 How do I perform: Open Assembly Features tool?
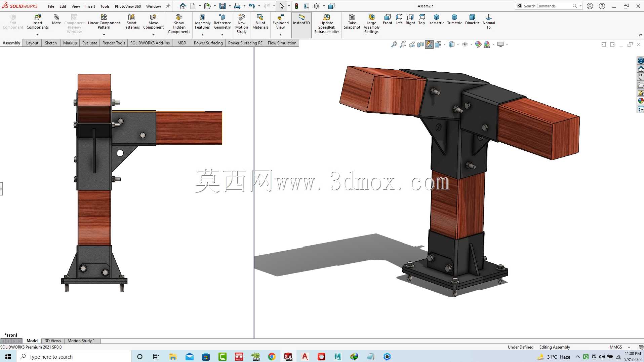pos(202,22)
